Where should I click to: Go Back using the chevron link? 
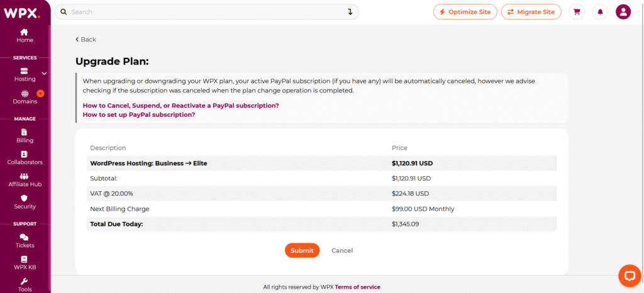tap(86, 40)
